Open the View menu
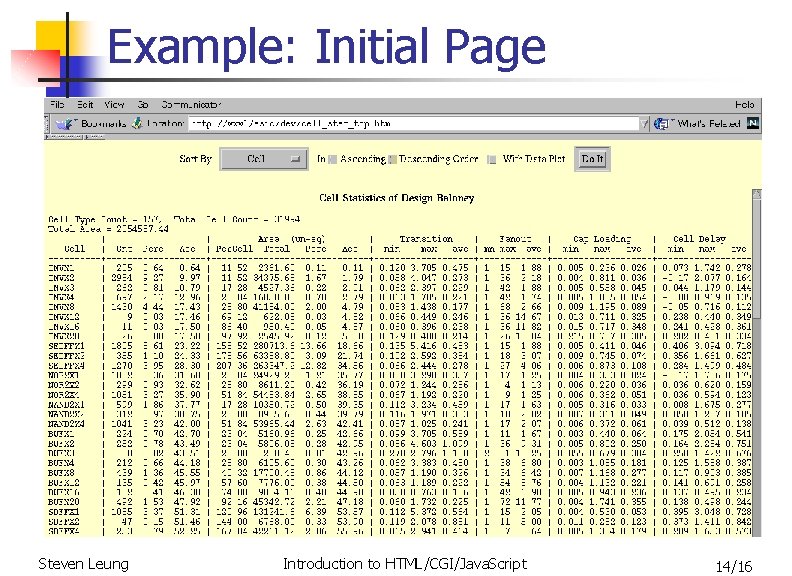Screen dimensions: 792x576 click(114, 105)
